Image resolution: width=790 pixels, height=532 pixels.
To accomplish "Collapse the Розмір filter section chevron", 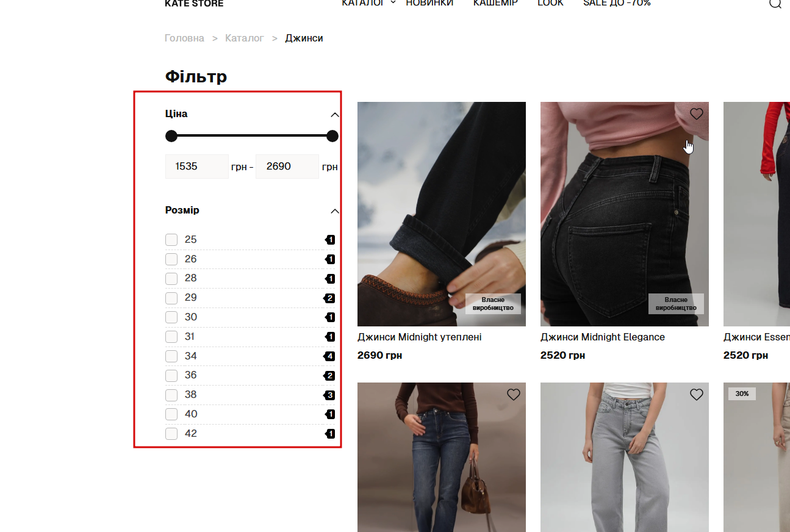I will (x=334, y=211).
